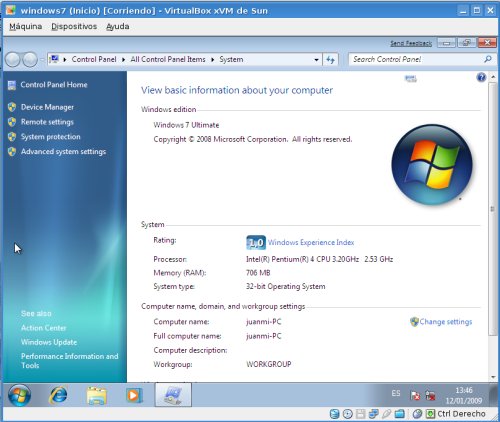500x422 pixels.
Task: Click VirtualBox USB device status icon
Action: pyautogui.click(x=386, y=414)
